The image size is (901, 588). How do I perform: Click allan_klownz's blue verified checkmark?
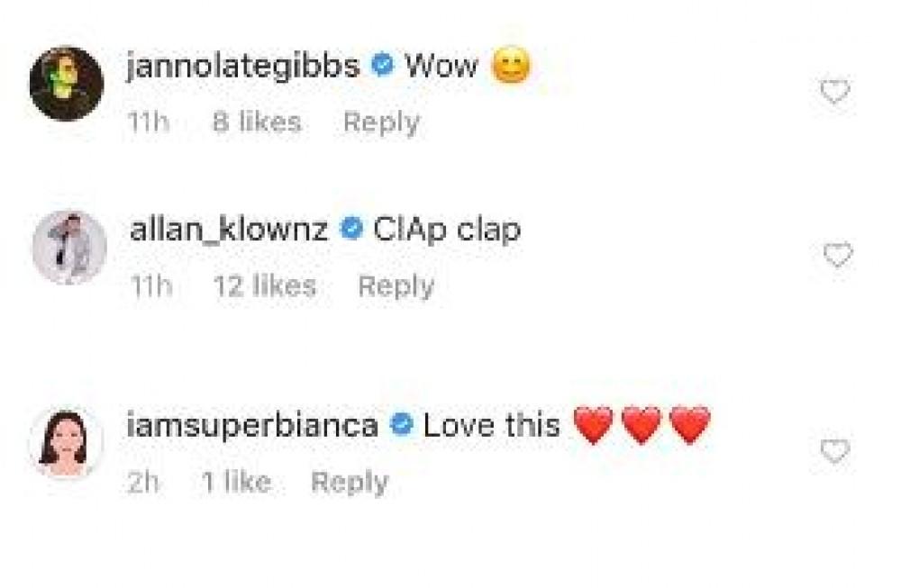pos(350,230)
